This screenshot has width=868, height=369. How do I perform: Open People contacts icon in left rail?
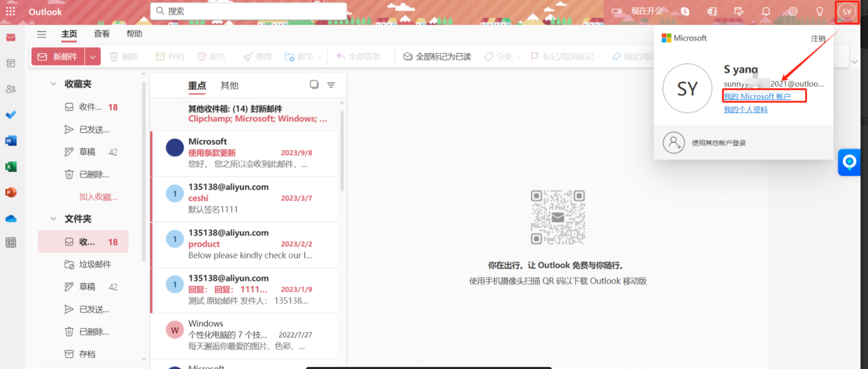point(11,89)
